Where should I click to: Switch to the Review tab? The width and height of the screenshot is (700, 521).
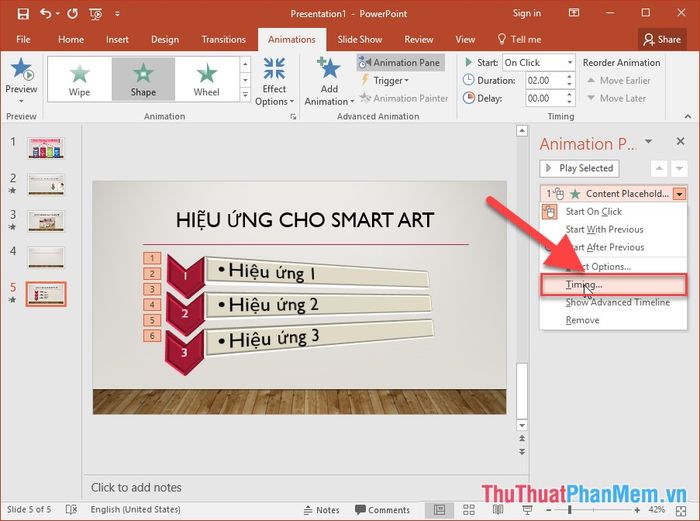pyautogui.click(x=419, y=39)
